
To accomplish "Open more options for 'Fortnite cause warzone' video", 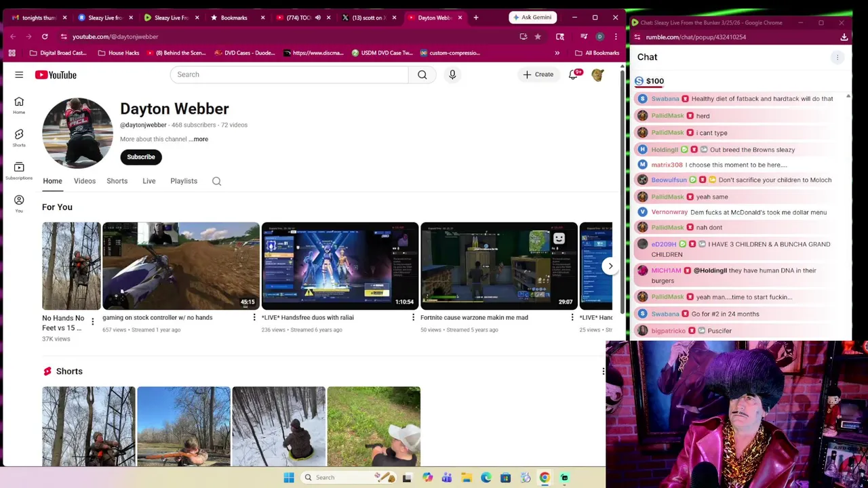I will click(572, 318).
